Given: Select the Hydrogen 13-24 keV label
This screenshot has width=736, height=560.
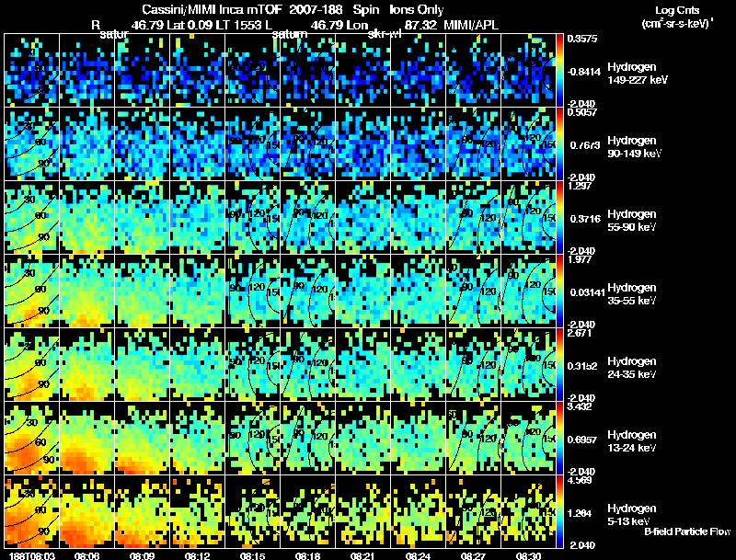Looking at the screenshot, I should (632, 441).
